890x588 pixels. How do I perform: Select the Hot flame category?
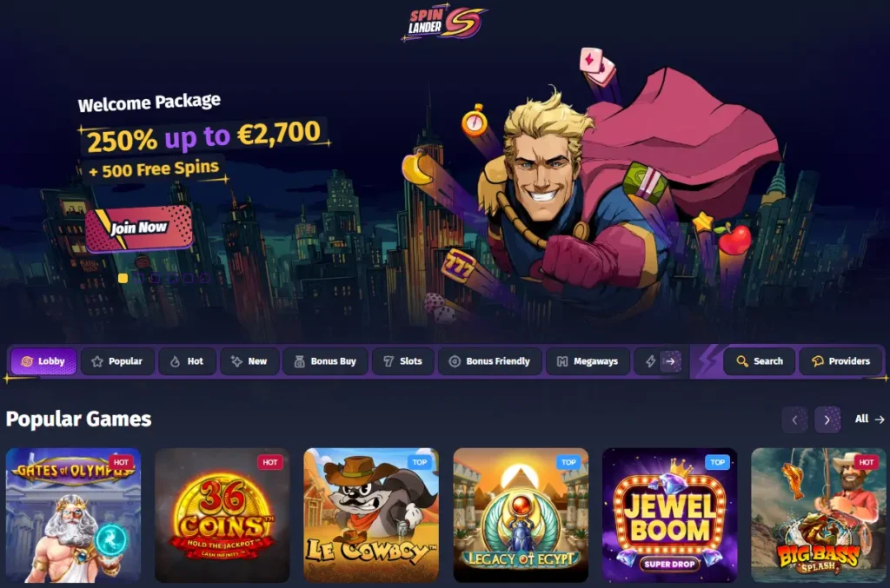click(x=188, y=361)
